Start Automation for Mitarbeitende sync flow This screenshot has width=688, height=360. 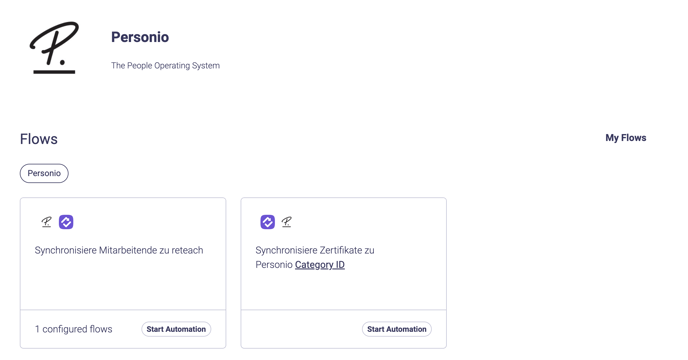176,329
